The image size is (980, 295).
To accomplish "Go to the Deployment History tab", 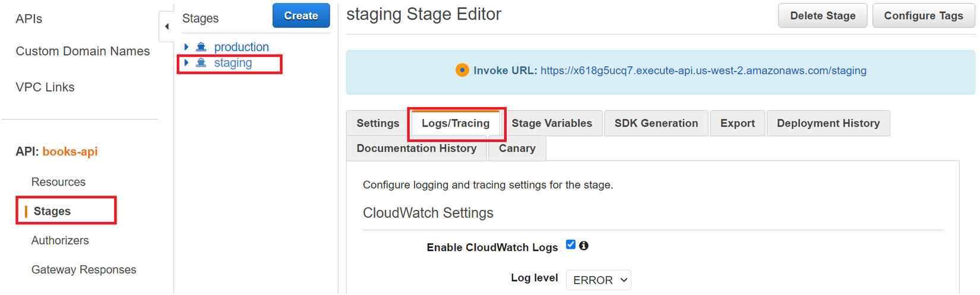I will click(x=828, y=123).
